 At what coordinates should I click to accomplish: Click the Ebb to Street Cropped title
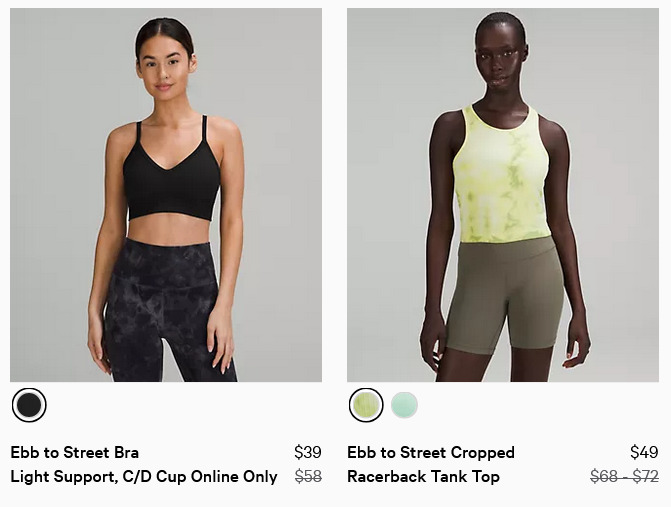431,452
